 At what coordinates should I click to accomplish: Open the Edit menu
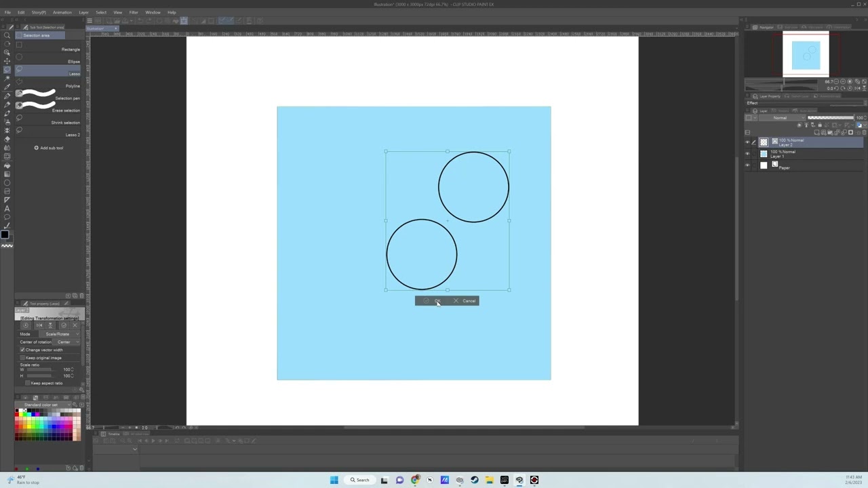click(21, 12)
